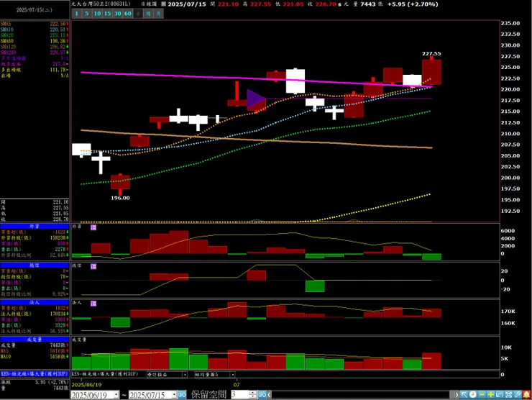Select the 60-minute timeframe button
The image size is (532, 400).
pyautogui.click(x=128, y=14)
